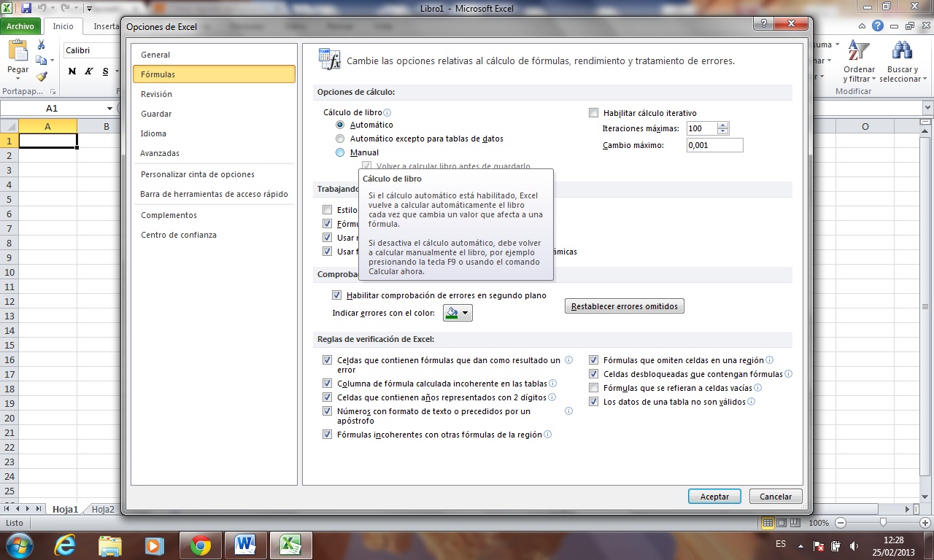Open the General options category
The image size is (934, 560).
point(214,55)
